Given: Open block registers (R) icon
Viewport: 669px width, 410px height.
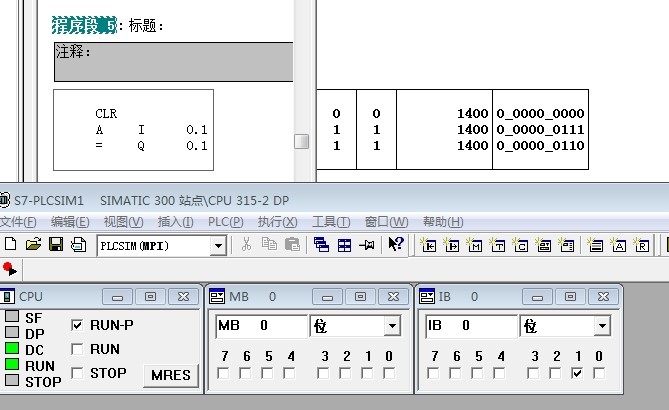Looking at the screenshot, I should (641, 245).
